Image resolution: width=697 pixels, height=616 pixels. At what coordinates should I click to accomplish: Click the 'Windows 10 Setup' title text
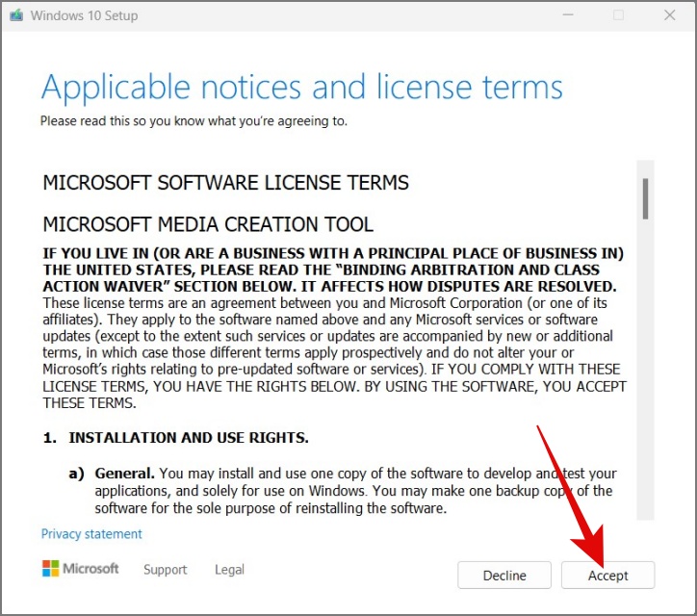click(x=84, y=15)
